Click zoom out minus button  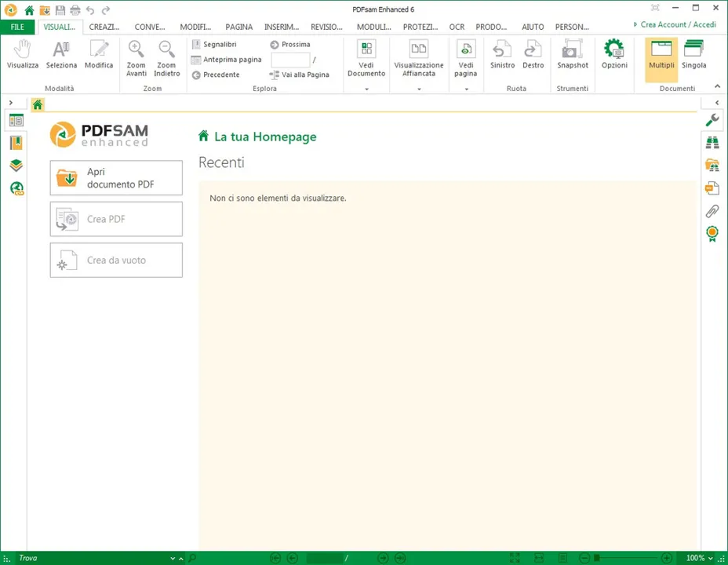(585, 558)
